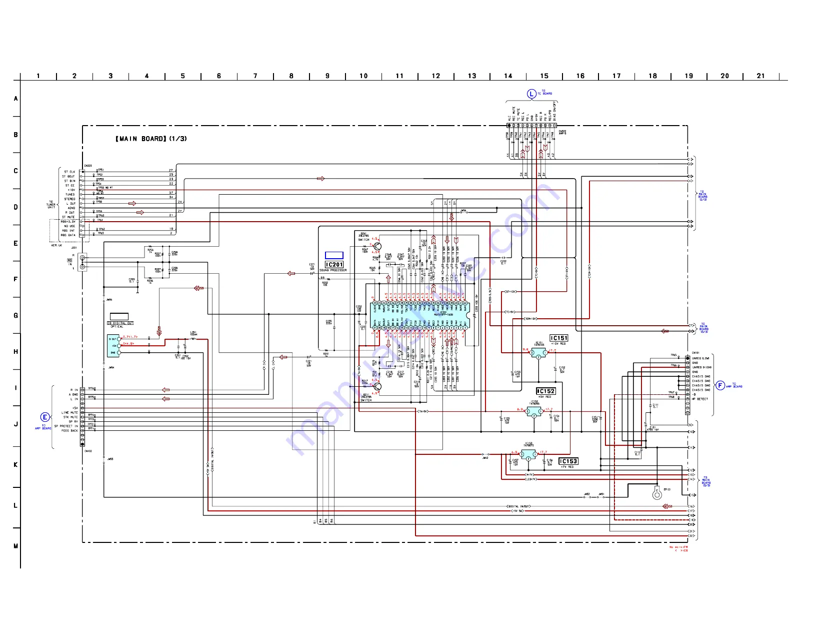Select the IC151 regulator chip symbol

coord(538,354)
